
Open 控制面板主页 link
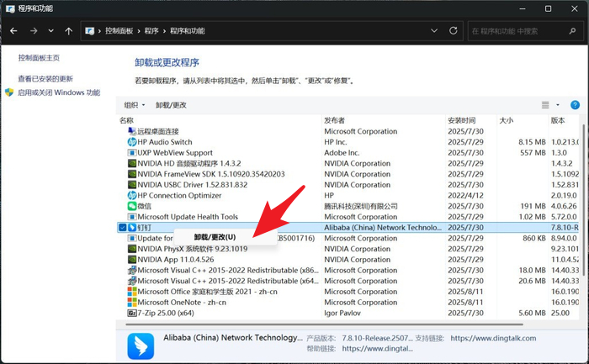tap(39, 58)
